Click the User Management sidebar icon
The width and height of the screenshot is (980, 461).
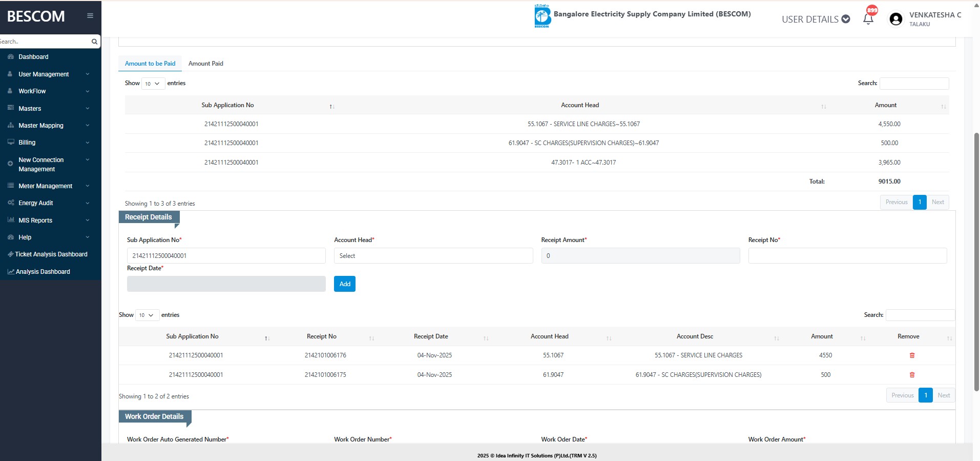[x=10, y=74]
